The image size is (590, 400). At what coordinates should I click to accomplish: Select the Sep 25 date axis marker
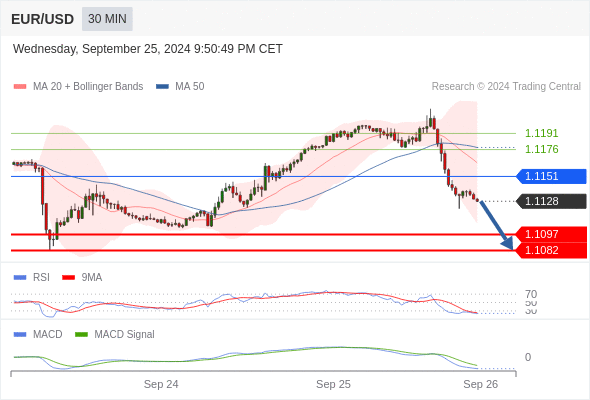[x=333, y=384]
